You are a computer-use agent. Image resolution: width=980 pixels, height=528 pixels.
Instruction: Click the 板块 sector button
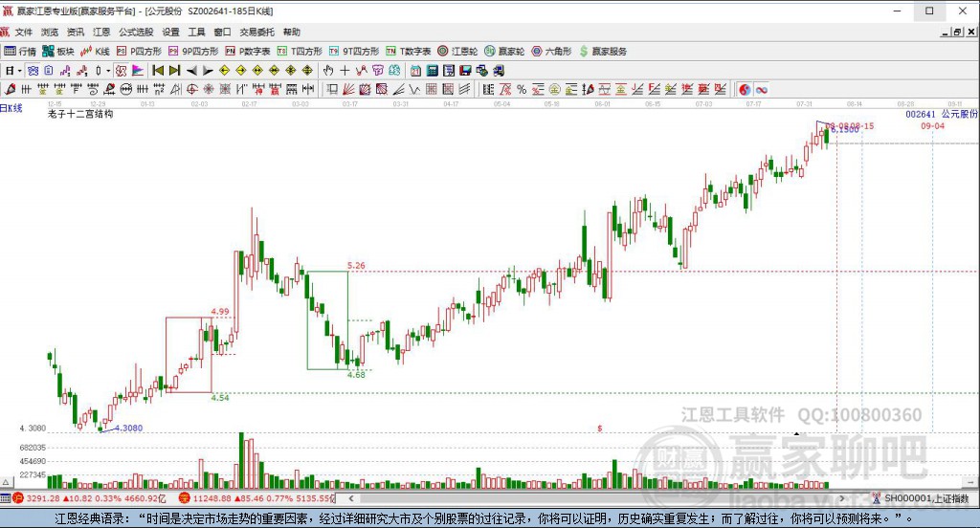(58, 52)
